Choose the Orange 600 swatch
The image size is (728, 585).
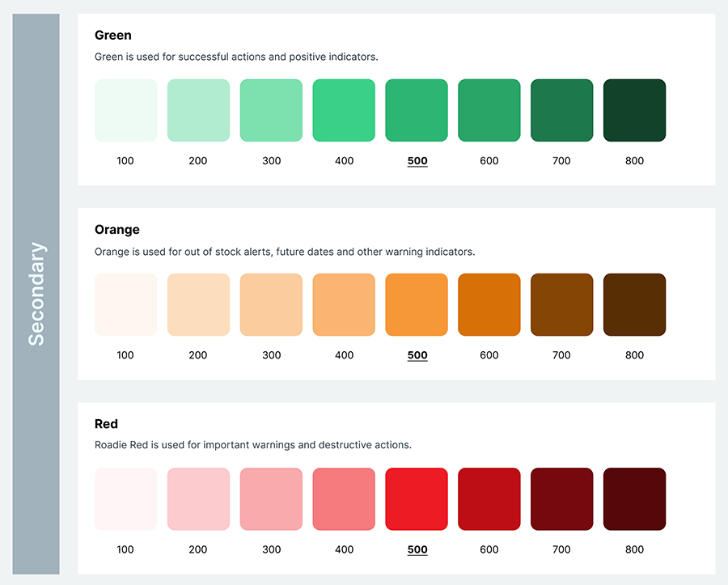coord(489,304)
